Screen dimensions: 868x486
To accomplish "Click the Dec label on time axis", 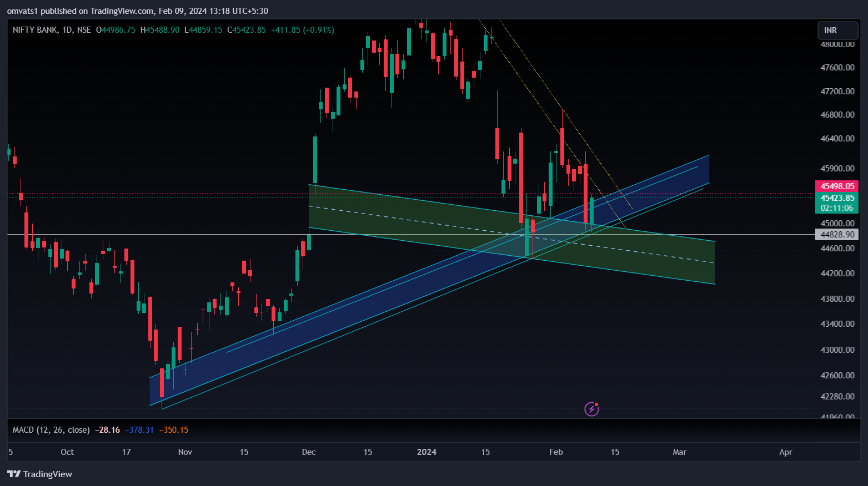I will (309, 452).
